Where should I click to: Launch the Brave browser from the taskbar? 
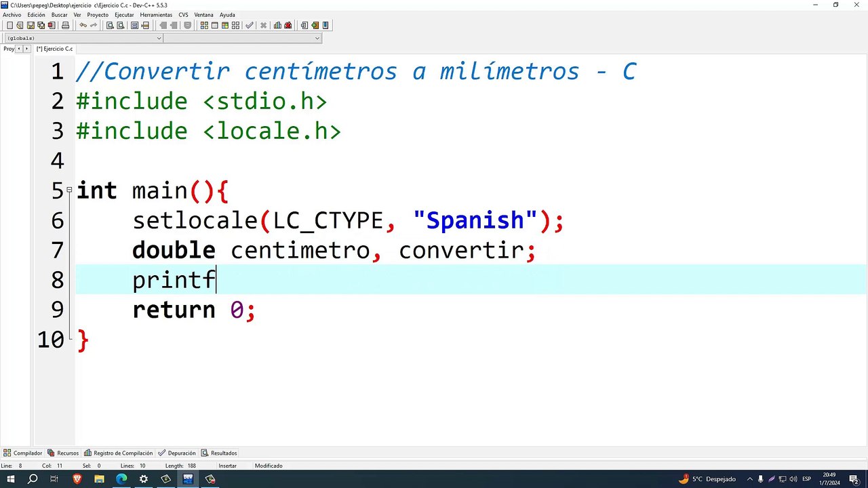click(77, 479)
